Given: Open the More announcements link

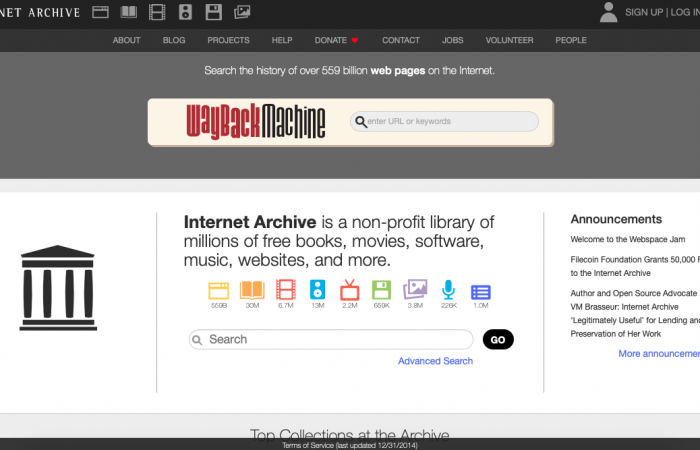Looking at the screenshot, I should click(x=659, y=354).
